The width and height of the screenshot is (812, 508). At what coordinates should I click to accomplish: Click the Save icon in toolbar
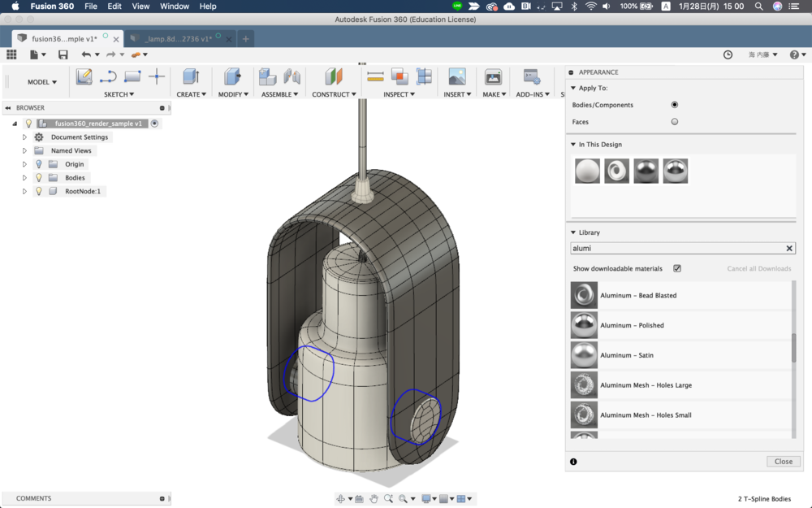pyautogui.click(x=63, y=54)
